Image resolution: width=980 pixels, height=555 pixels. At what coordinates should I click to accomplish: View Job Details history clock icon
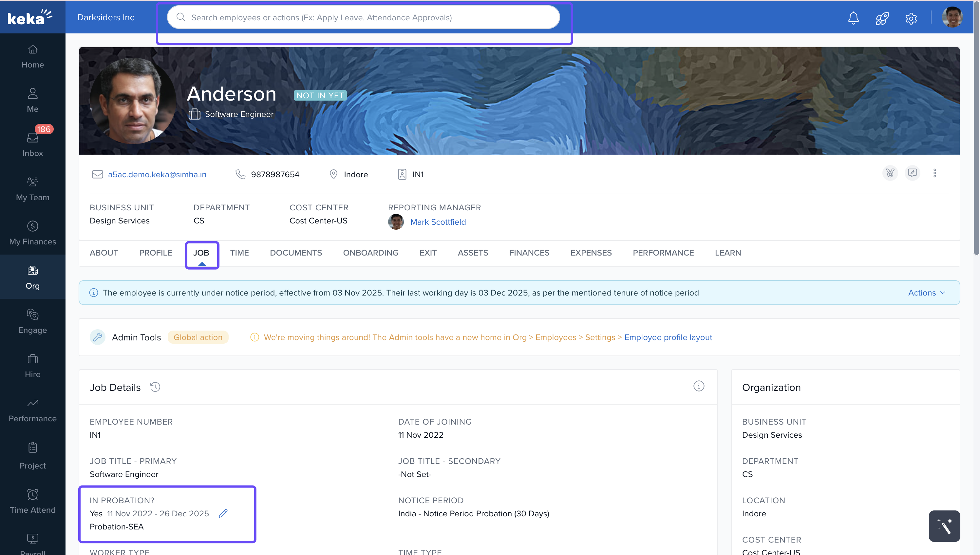pyautogui.click(x=155, y=387)
